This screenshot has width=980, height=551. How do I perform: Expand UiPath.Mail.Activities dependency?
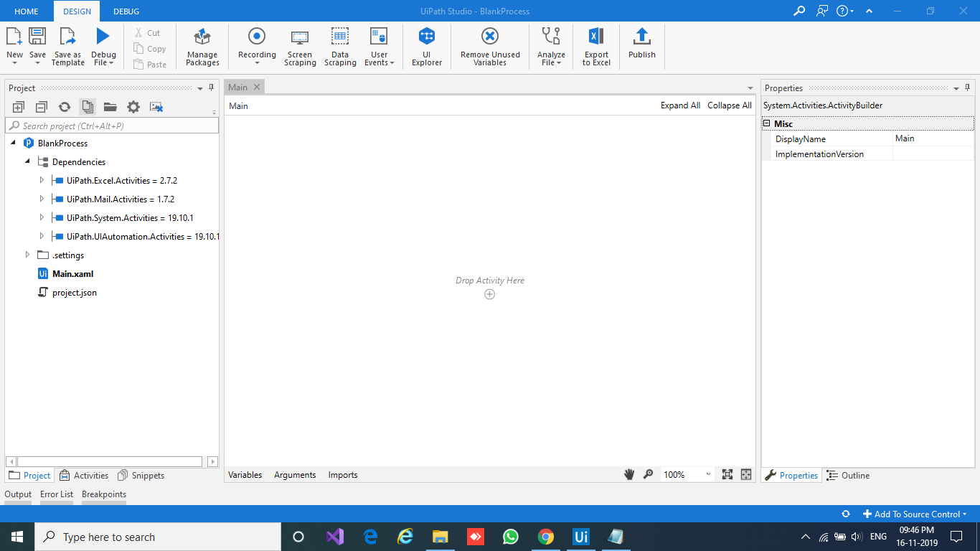coord(42,199)
